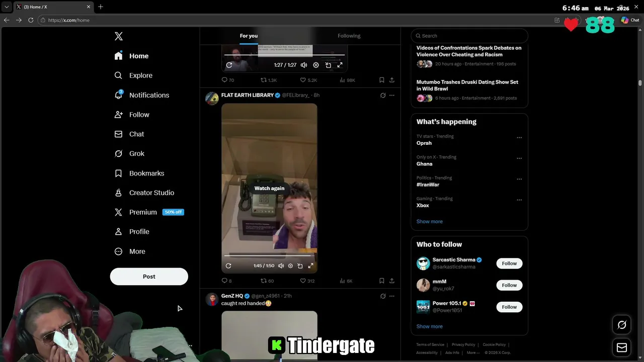Open more options on FLAT EARTH LIBRARY post
Image resolution: width=644 pixels, height=362 pixels.
pos(392,95)
